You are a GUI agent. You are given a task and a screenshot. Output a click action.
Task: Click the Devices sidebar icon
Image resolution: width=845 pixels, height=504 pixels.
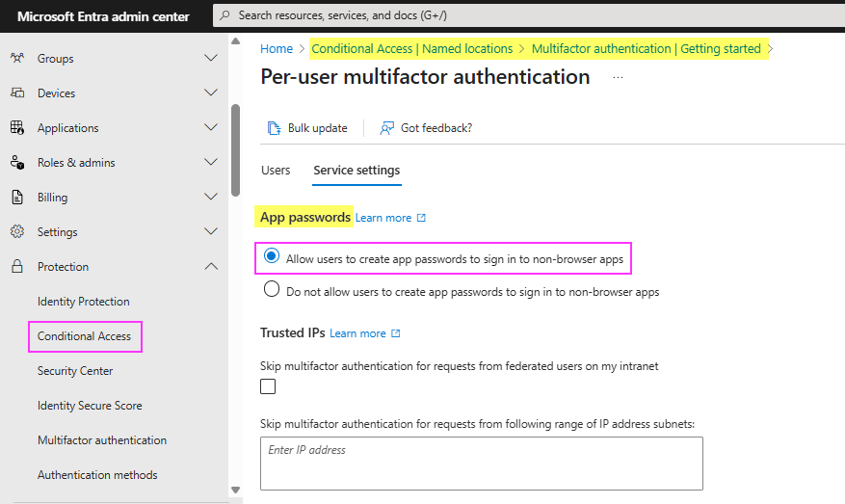17,93
